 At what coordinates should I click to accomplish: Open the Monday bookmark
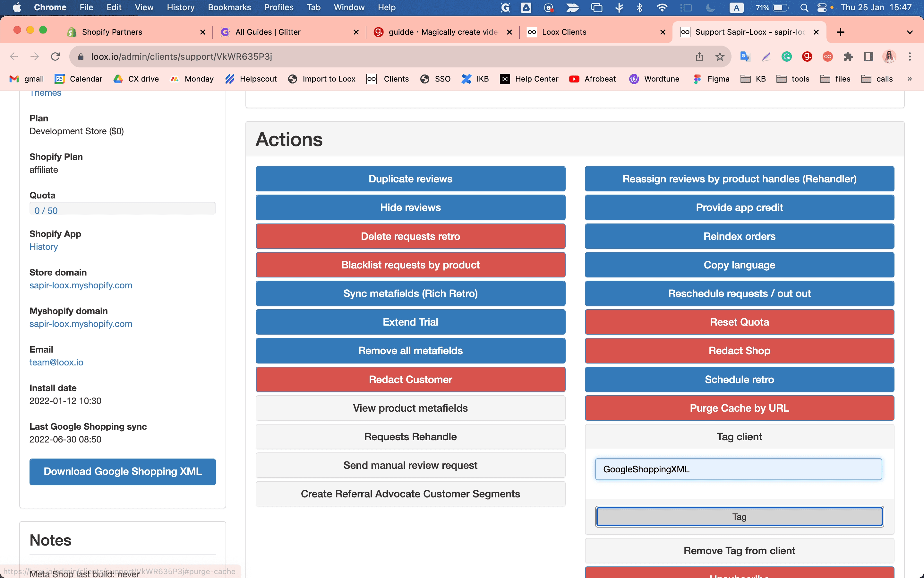[x=192, y=79]
